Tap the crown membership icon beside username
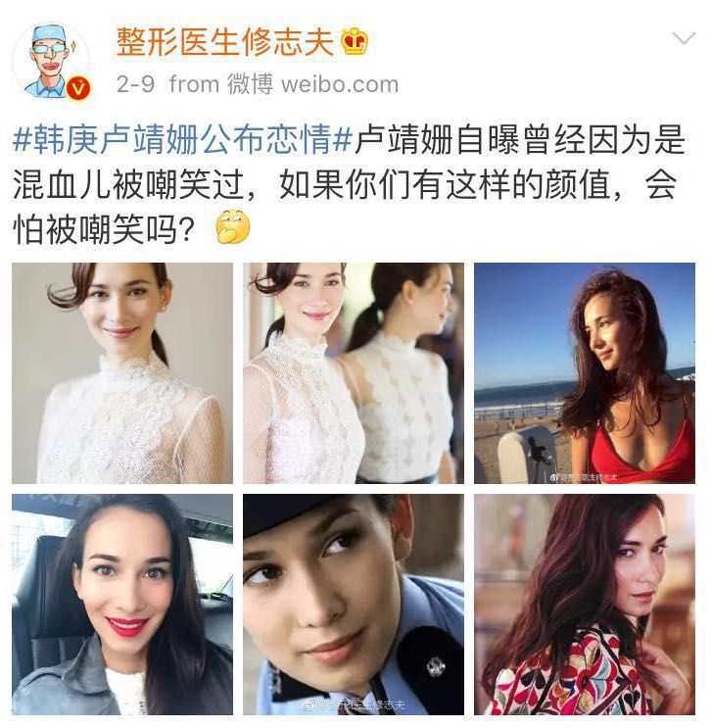Screen dimensions: 711x728 click(355, 41)
